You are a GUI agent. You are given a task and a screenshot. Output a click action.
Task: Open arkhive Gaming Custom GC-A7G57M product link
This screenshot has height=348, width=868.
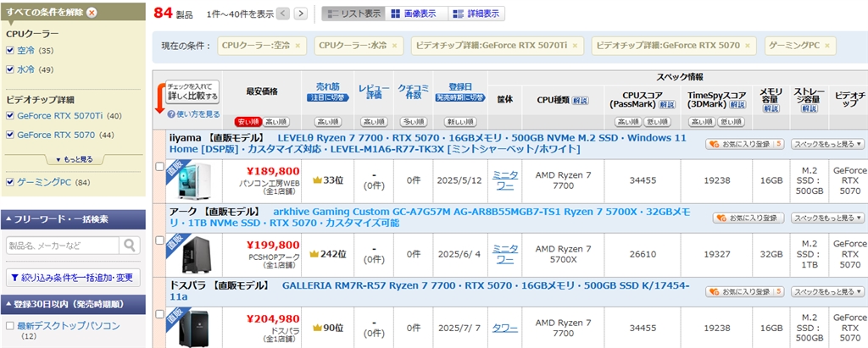(430, 218)
